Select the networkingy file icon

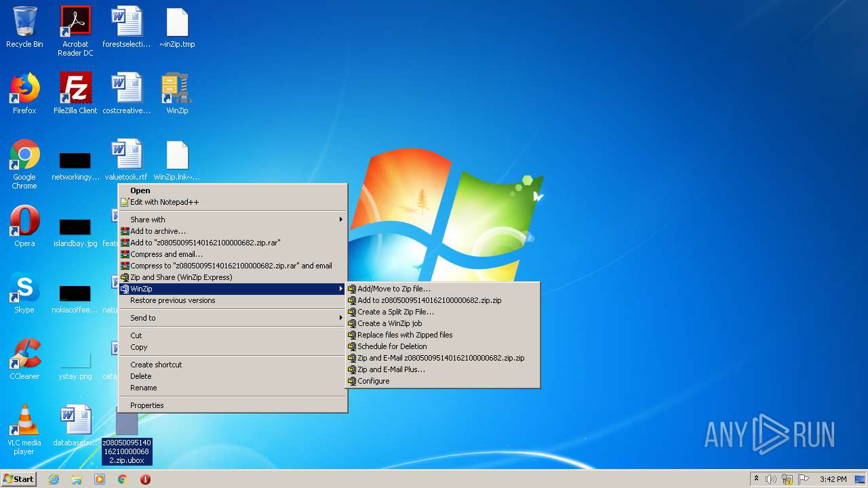point(75,165)
